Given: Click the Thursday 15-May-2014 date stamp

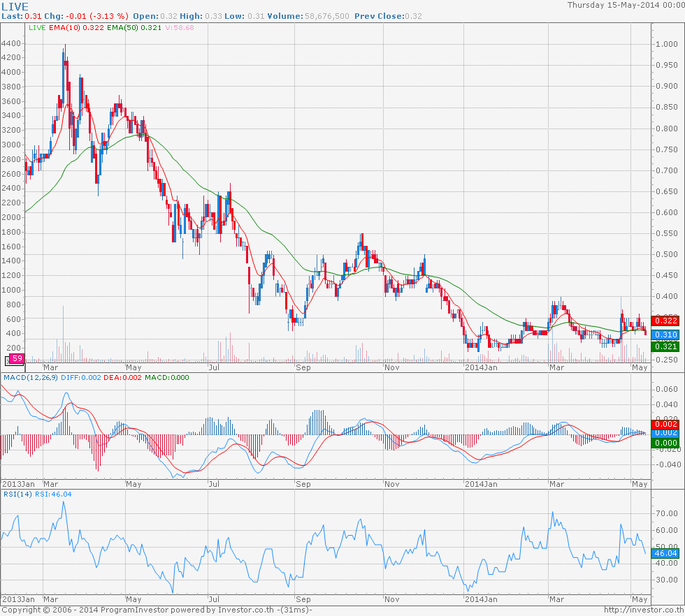Looking at the screenshot, I should [x=626, y=6].
